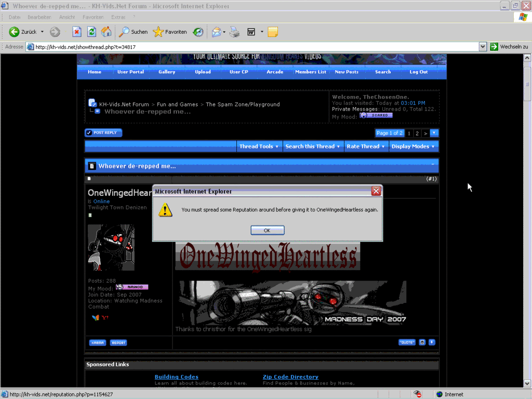Expand back button history dropdown arrow
The height and width of the screenshot is (399, 532).
click(x=43, y=32)
